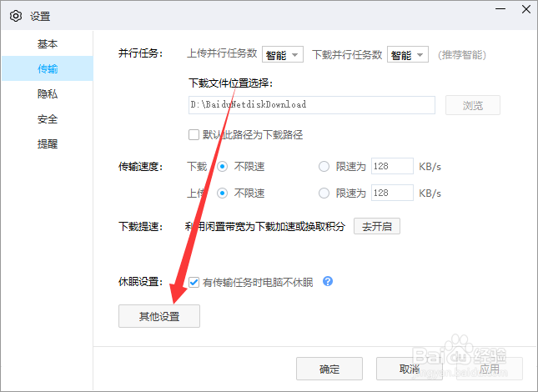The width and height of the screenshot is (538, 392).
Task: Click the (推荐智能) hint text
Action: [462, 55]
